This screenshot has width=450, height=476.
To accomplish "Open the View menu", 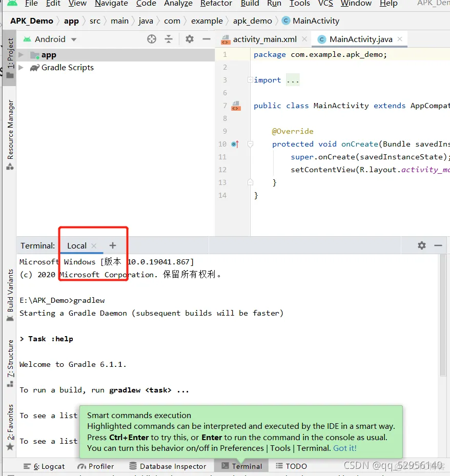I will point(77,4).
